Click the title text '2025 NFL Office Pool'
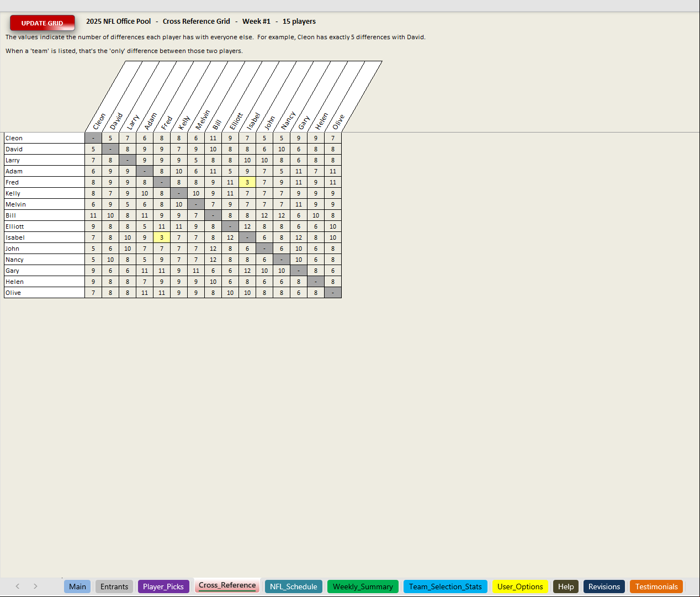This screenshot has height=597, width=700. point(118,21)
